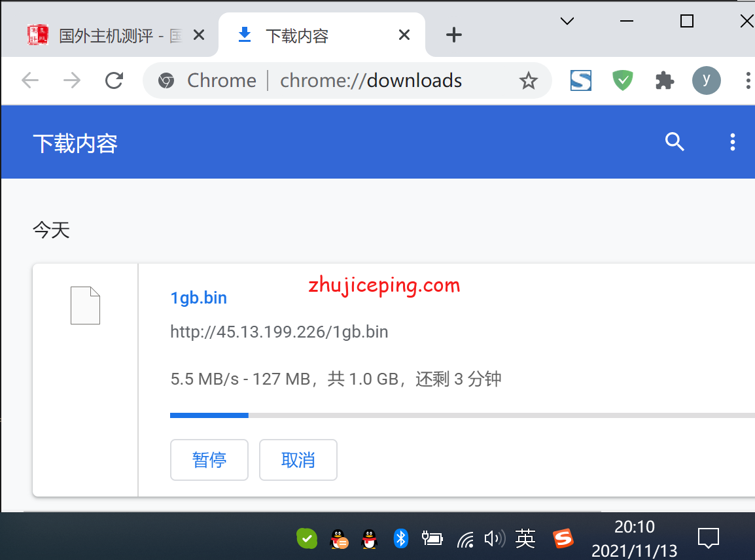Toggle the 英 input language indicator
The height and width of the screenshot is (560, 755).
pyautogui.click(x=525, y=538)
